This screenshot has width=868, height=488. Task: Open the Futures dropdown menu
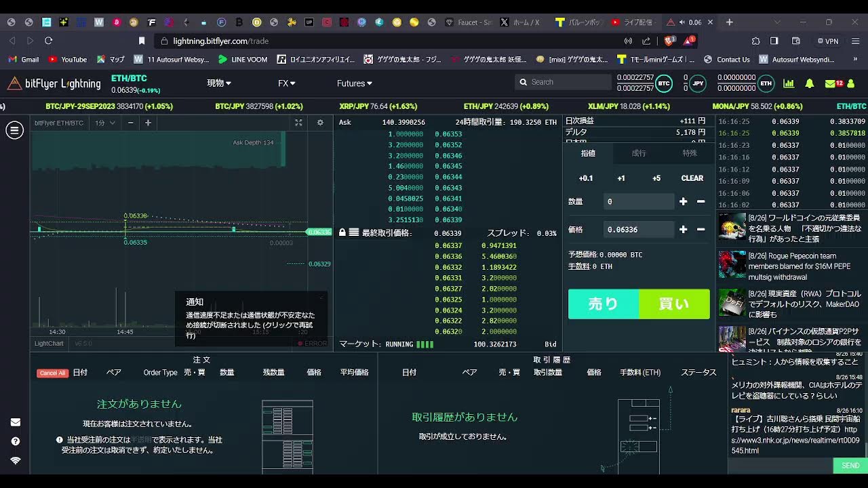[355, 83]
